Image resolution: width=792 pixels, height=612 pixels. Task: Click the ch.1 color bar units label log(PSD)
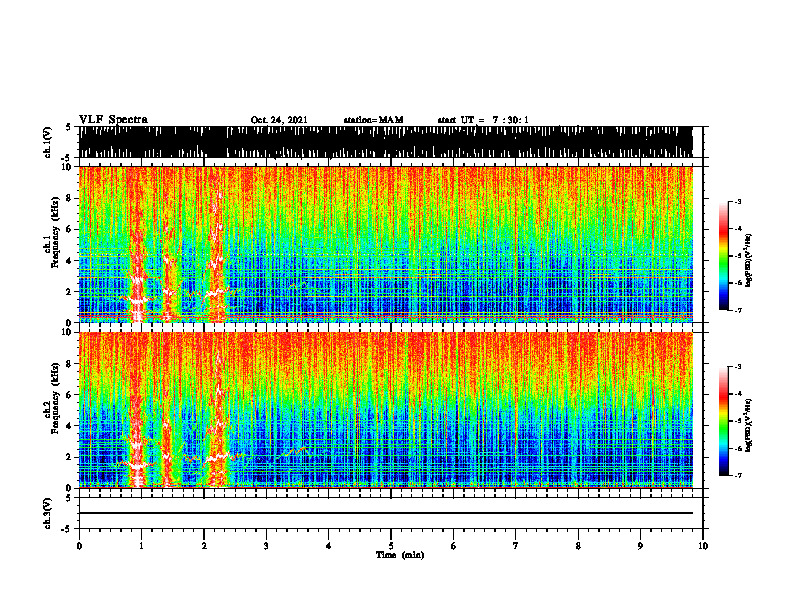749,260
